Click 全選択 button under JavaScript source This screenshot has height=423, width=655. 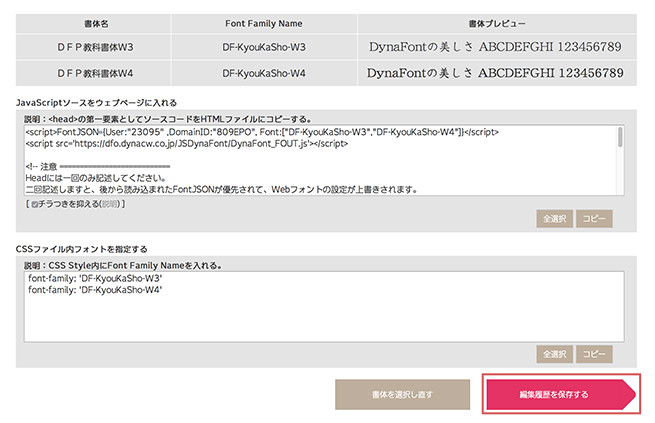pyautogui.click(x=554, y=219)
